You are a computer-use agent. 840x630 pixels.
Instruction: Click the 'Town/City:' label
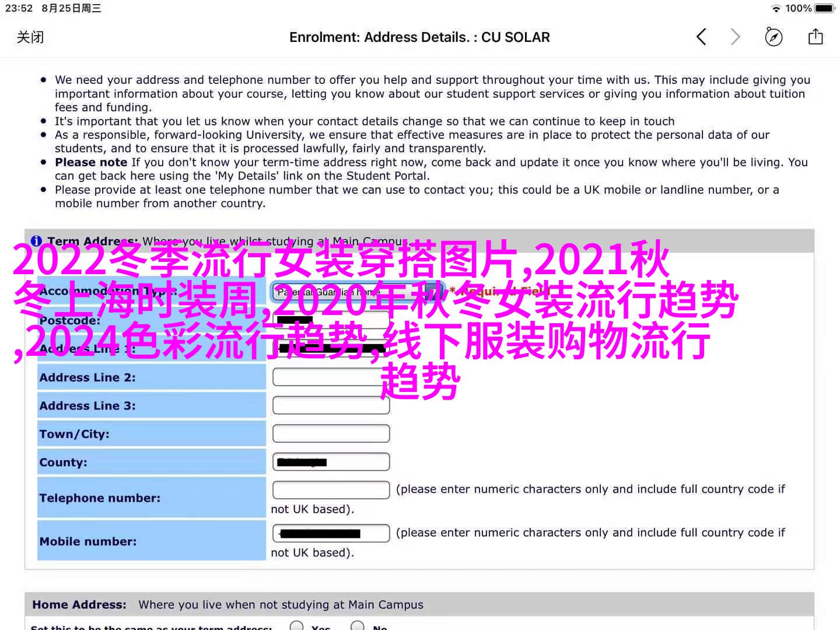74,434
